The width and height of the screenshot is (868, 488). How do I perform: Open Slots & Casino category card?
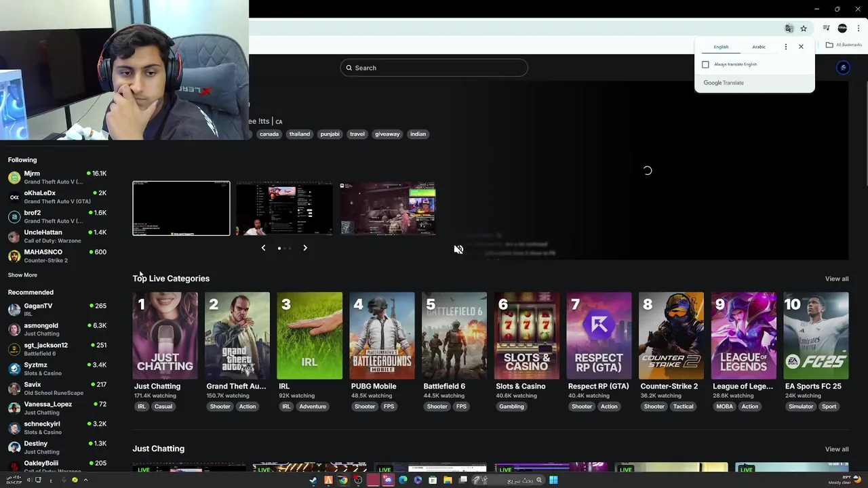(526, 335)
